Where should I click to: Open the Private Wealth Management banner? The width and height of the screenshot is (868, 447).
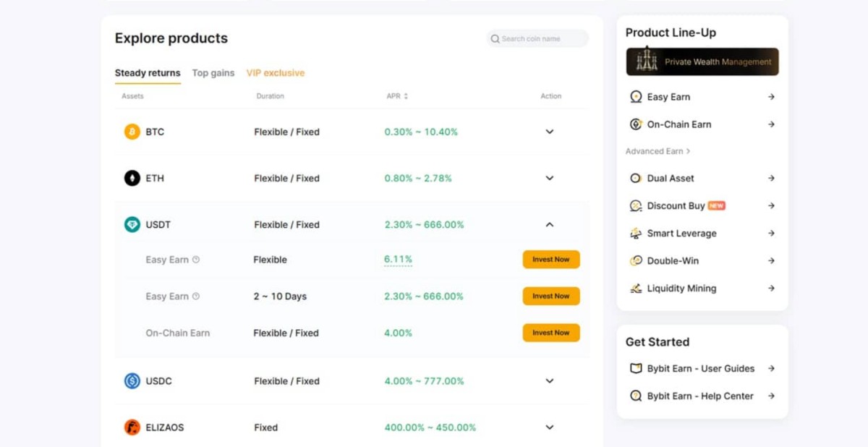click(x=702, y=61)
